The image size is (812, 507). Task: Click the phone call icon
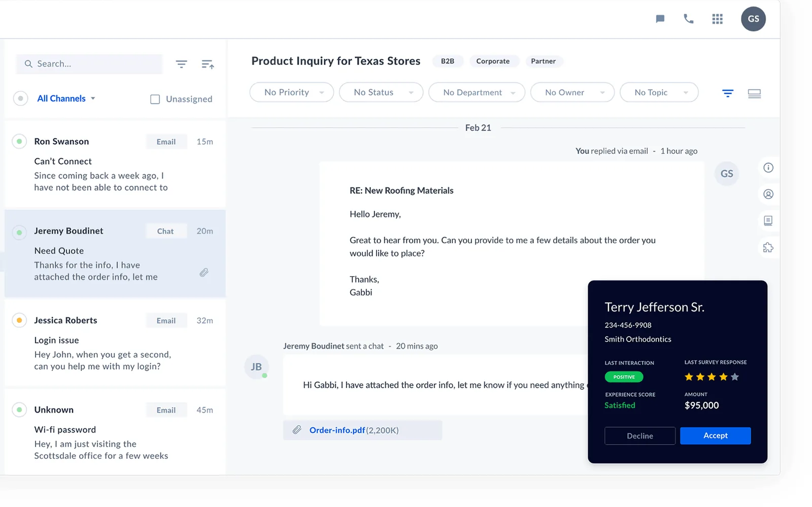(x=688, y=19)
